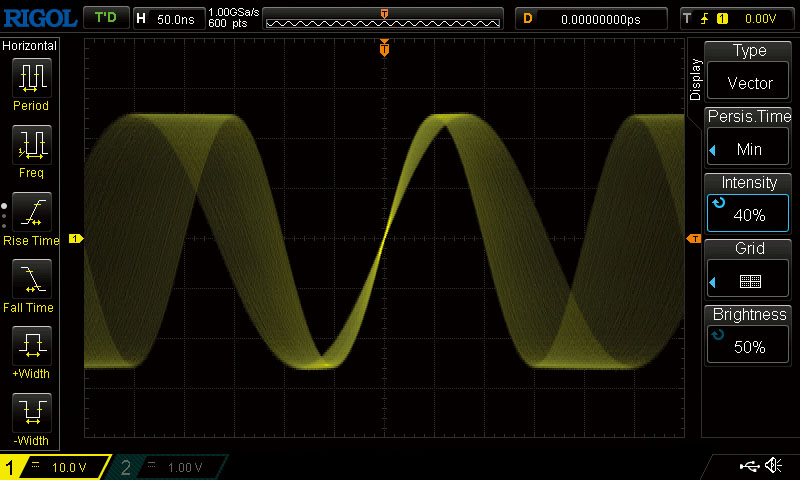This screenshot has height=480, width=800.
Task: Choose the Fall Time measurement icon
Action: pos(31,278)
